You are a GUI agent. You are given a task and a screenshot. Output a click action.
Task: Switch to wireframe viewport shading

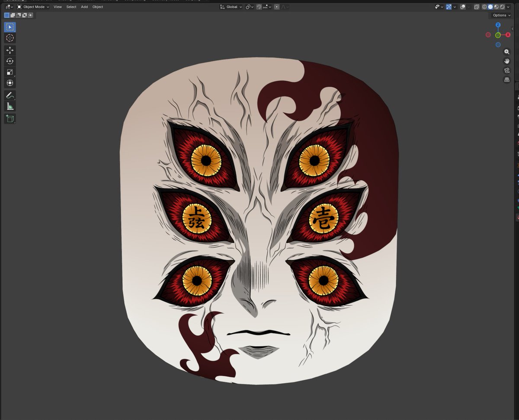[484, 7]
